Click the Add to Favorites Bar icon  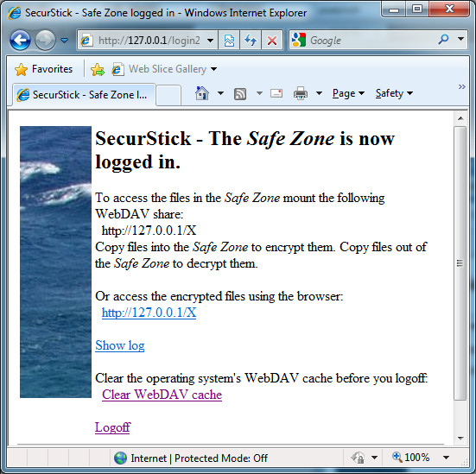(98, 69)
